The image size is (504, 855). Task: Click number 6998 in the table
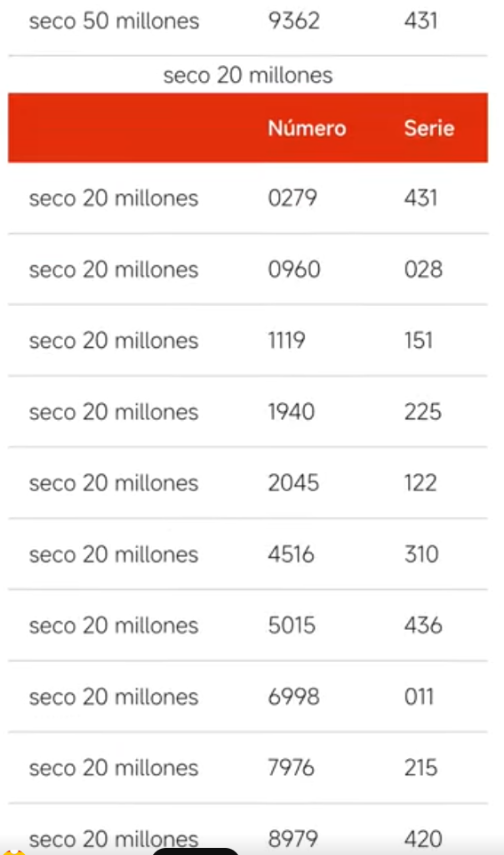click(x=293, y=697)
